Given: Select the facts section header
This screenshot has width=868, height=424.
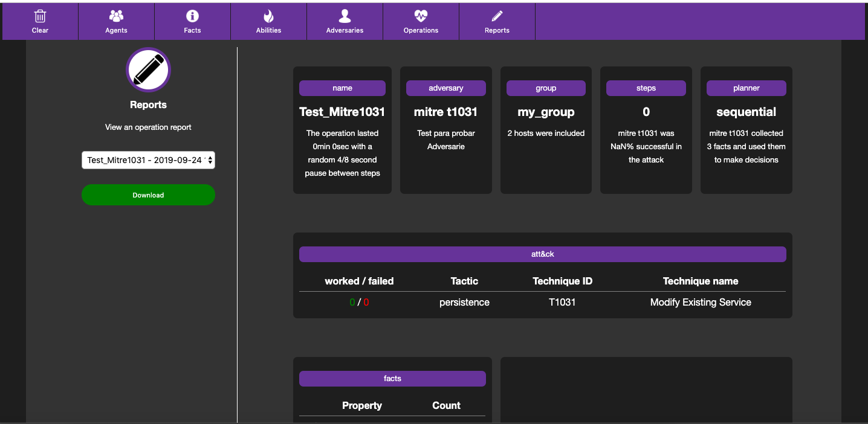Looking at the screenshot, I should pos(392,379).
